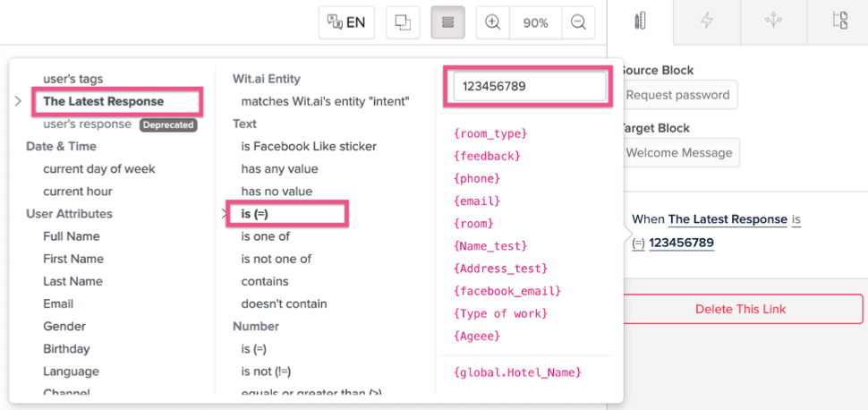Click the 123456789 value in condition summary

point(681,243)
